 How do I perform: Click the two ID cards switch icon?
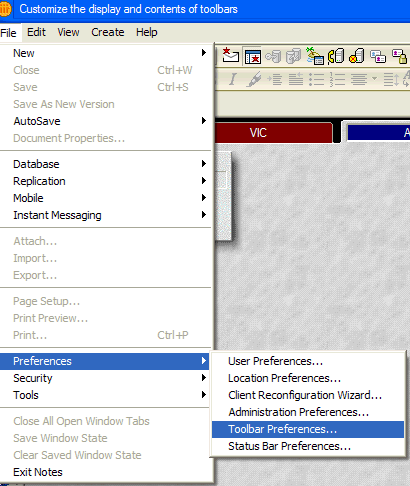pos(378,56)
